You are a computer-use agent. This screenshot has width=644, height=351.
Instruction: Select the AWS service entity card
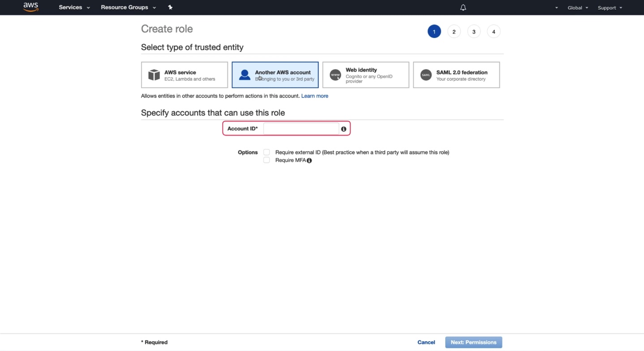[185, 75]
